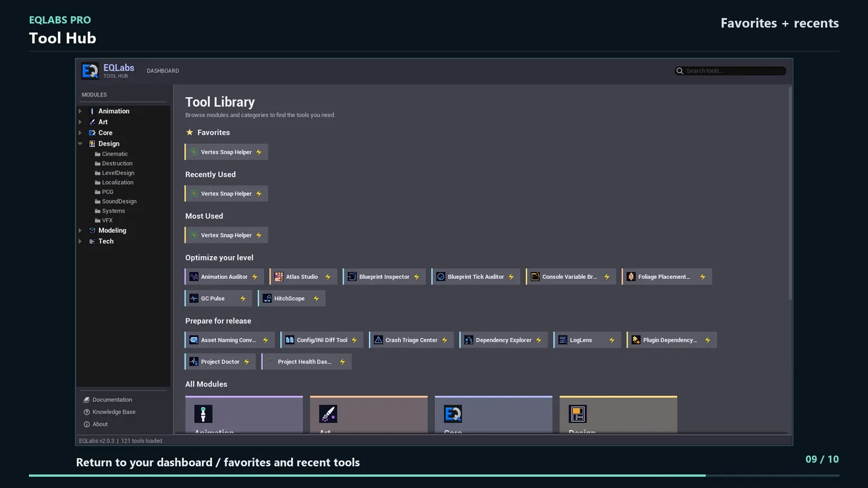Viewport: 868px width, 488px height.
Task: Click the Asset Naming Conv tool icon
Action: click(193, 340)
